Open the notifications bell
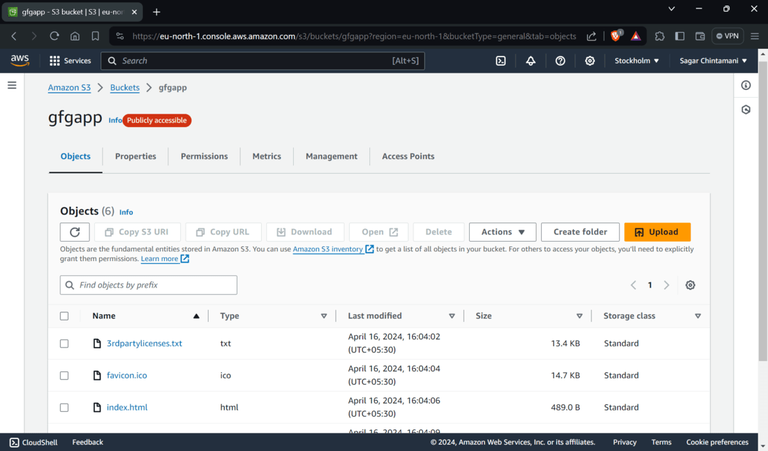 tap(530, 61)
